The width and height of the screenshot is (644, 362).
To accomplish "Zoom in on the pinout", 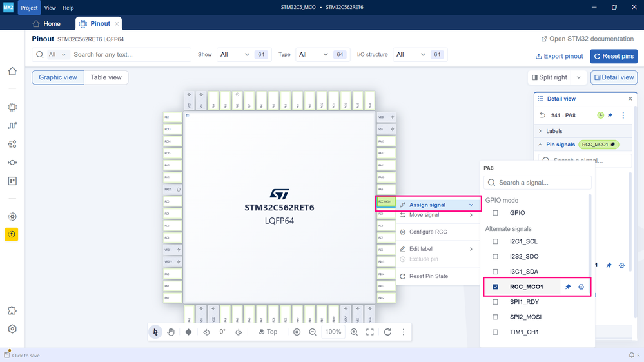I will tap(354, 332).
